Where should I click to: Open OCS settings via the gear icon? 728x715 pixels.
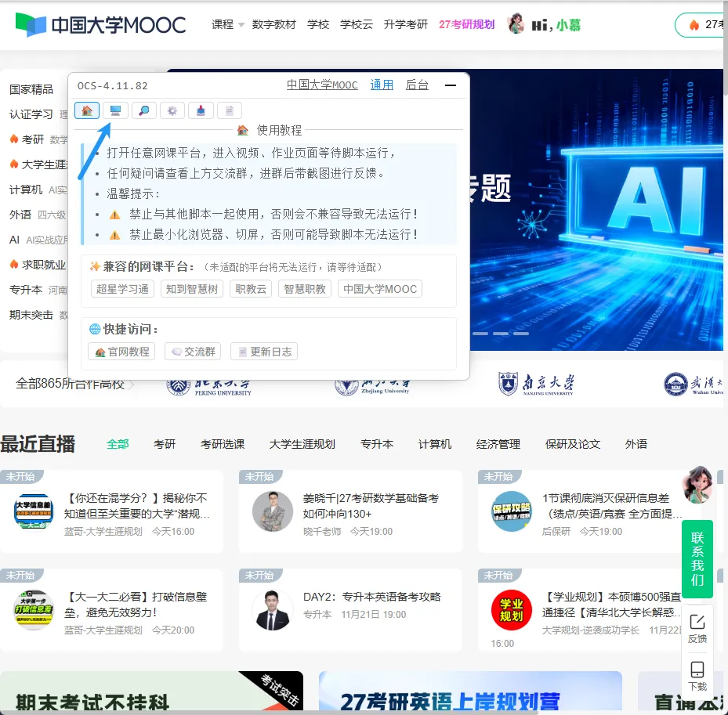[x=172, y=110]
